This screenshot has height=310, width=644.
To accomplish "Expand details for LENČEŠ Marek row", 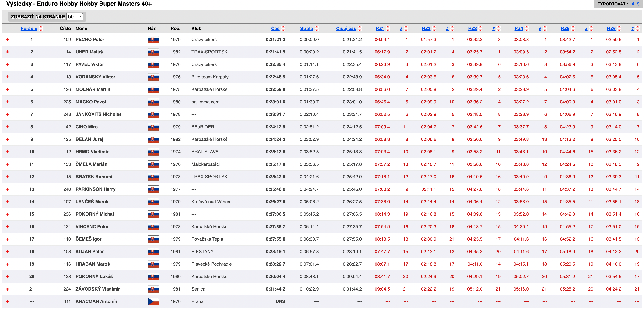I will click(x=7, y=202).
